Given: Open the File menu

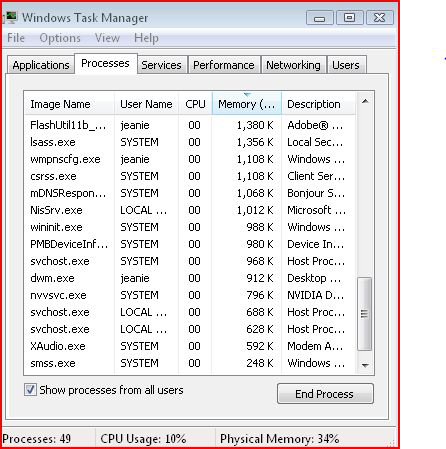Looking at the screenshot, I should [x=16, y=38].
